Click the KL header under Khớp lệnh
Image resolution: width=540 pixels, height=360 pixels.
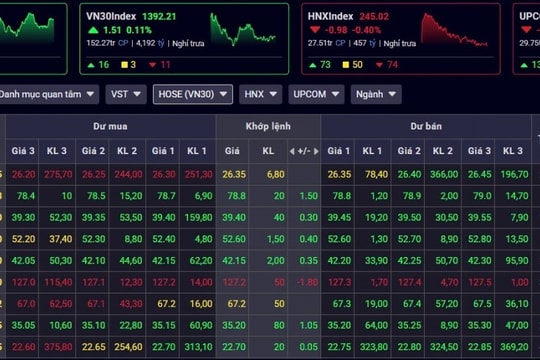[x=268, y=151]
